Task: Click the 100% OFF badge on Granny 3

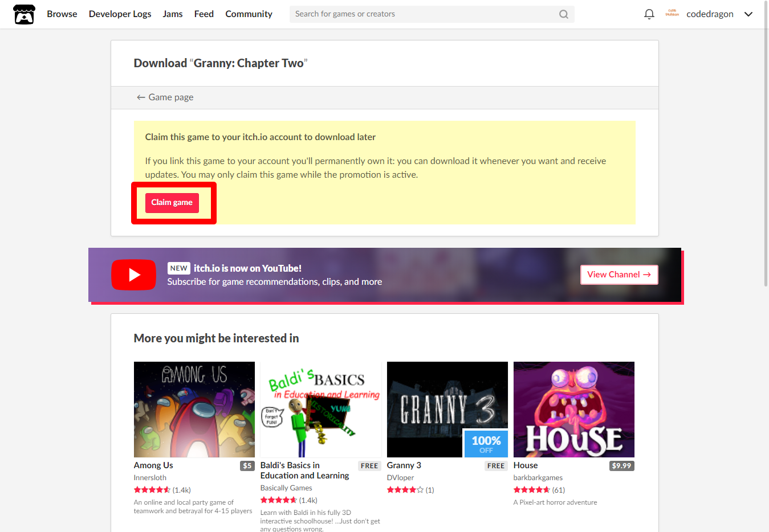Action: pos(486,444)
